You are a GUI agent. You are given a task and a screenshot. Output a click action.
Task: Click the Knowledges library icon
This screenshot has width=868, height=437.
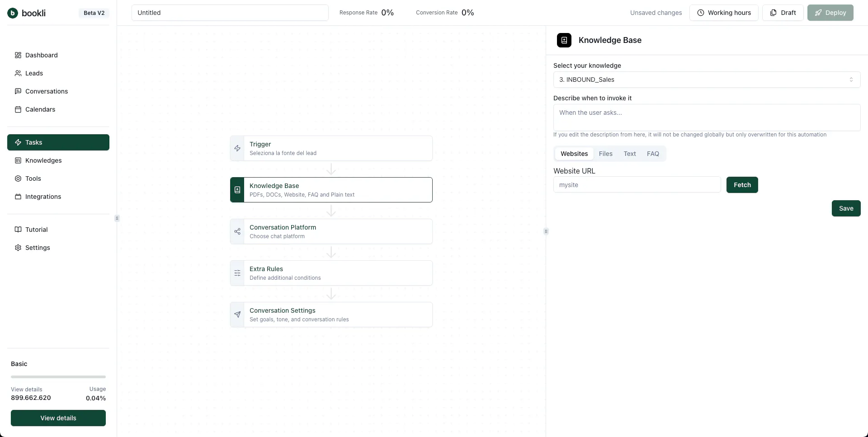click(x=18, y=160)
